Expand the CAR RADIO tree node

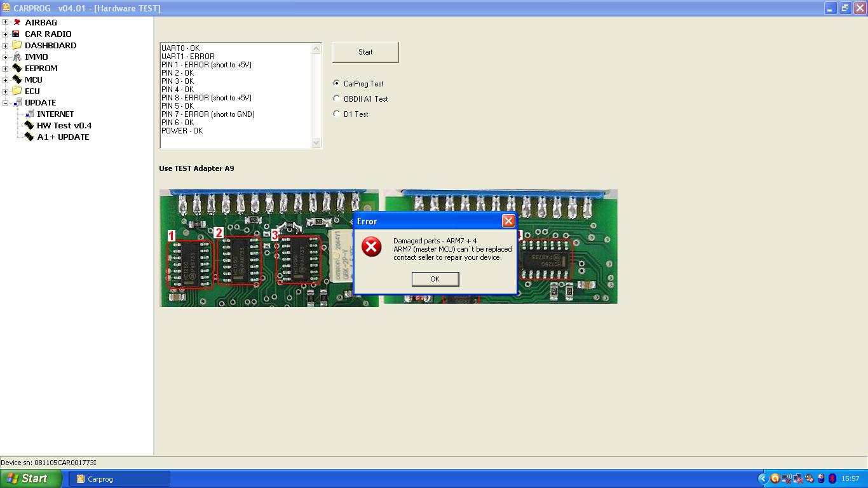(6, 34)
